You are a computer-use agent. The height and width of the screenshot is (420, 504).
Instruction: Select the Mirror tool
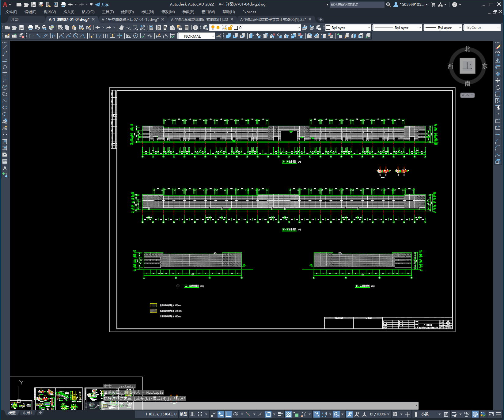(498, 60)
